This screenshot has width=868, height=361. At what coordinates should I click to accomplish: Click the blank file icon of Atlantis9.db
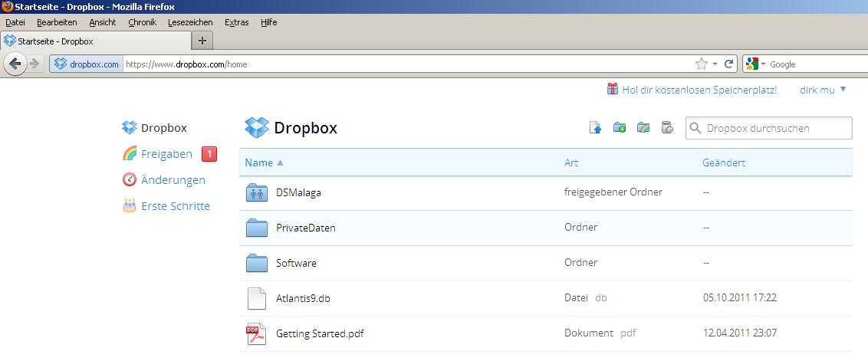pos(256,298)
